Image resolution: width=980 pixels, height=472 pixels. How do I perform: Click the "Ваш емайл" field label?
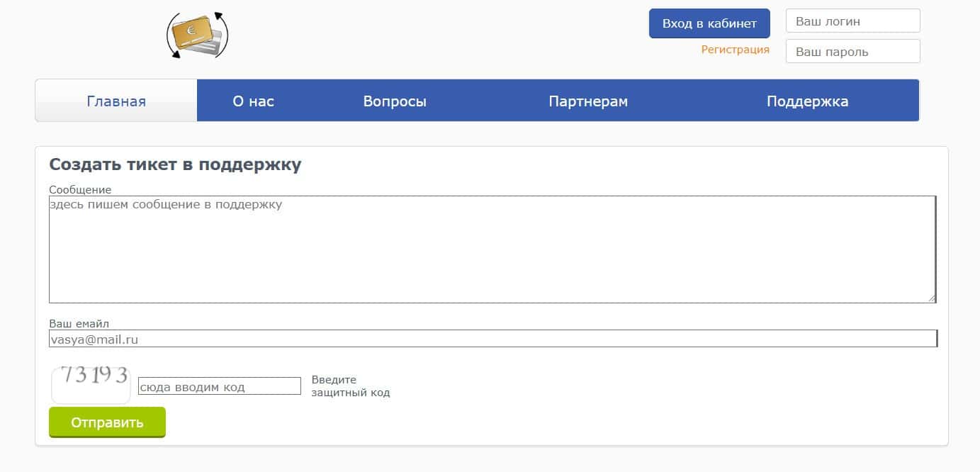click(x=79, y=324)
